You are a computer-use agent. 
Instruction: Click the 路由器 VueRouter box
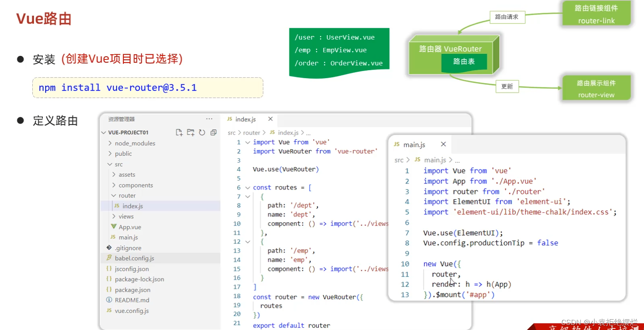[453, 55]
